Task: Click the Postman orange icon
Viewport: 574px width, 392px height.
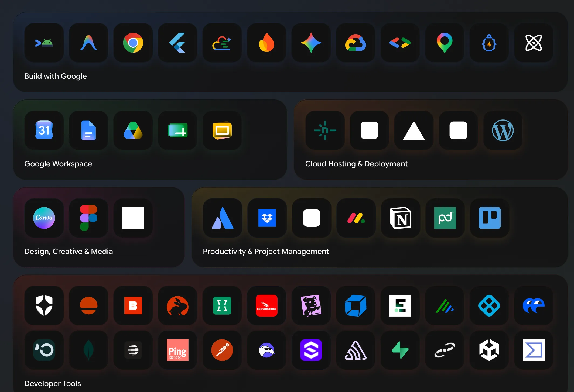Action: [x=222, y=350]
